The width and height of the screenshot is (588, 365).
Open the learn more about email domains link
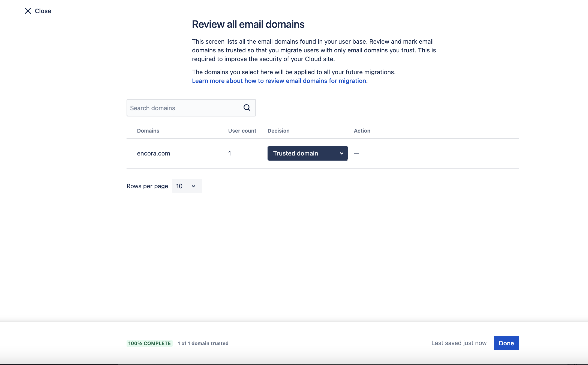[x=279, y=81]
